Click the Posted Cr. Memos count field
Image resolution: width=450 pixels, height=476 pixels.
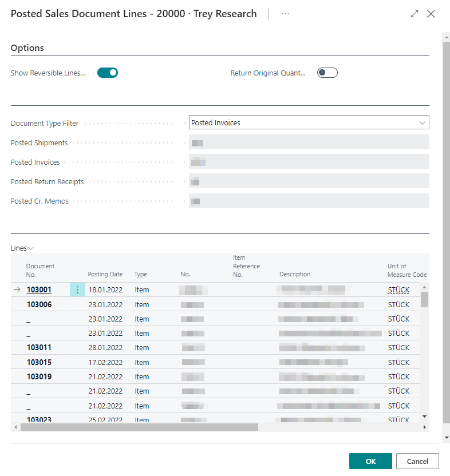[309, 201]
